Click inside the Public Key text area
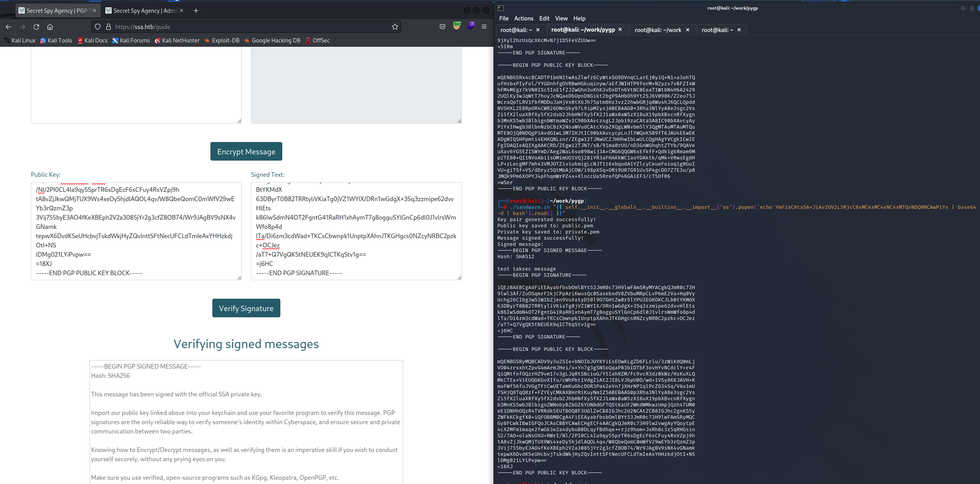This screenshot has height=484, width=980. pyautogui.click(x=136, y=231)
